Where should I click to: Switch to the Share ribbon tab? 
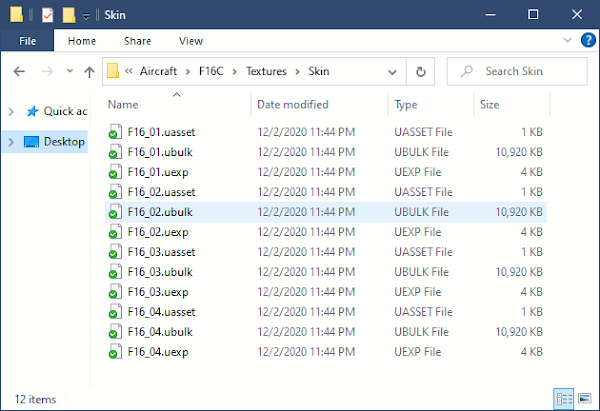point(137,41)
